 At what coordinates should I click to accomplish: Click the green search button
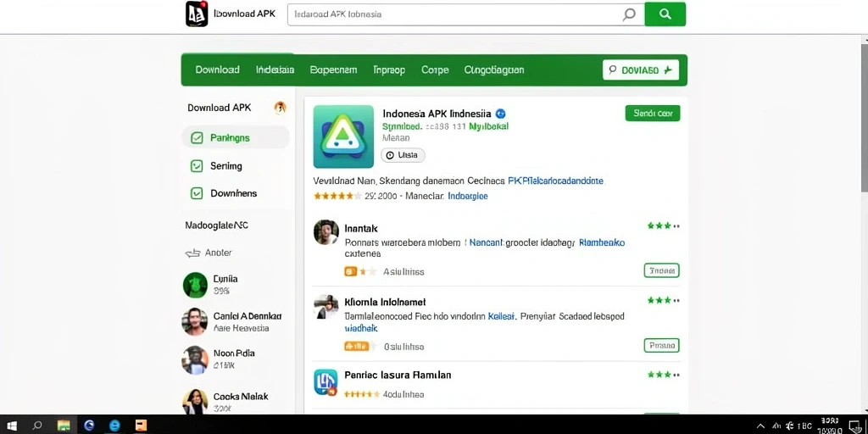point(665,14)
